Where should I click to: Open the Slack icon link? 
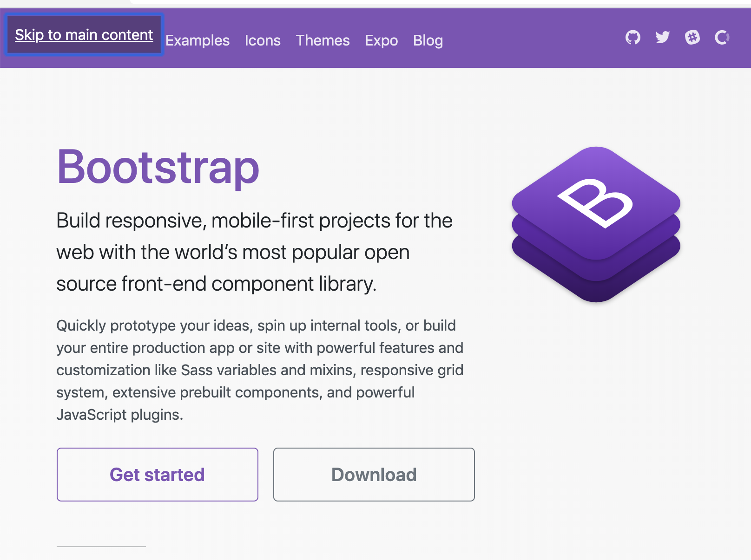tap(692, 37)
